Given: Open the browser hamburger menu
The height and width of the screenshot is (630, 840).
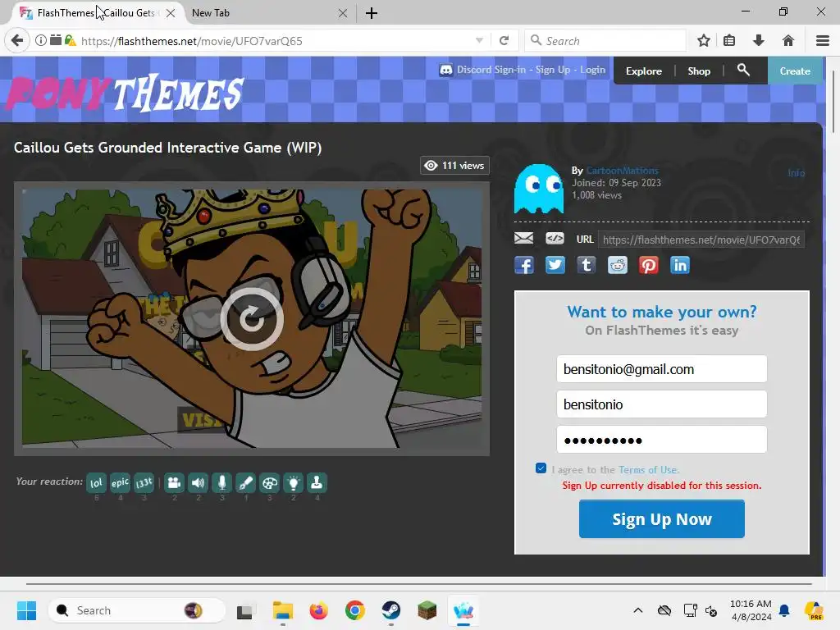Looking at the screenshot, I should [823, 41].
